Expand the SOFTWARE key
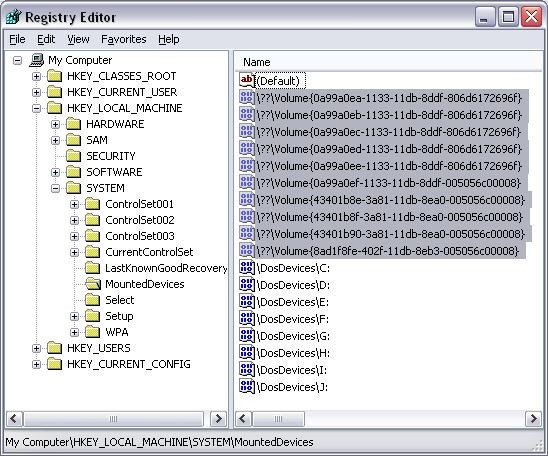 [55, 172]
